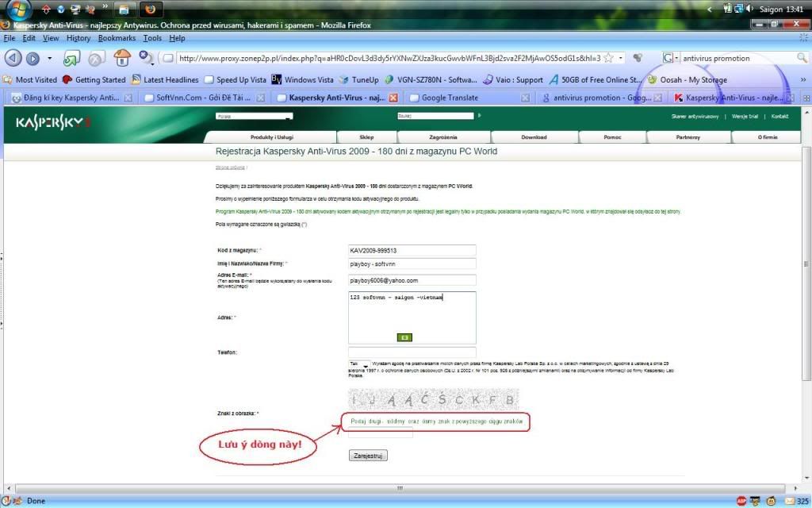The width and height of the screenshot is (812, 508).
Task: Open the View menu
Action: pyautogui.click(x=51, y=38)
